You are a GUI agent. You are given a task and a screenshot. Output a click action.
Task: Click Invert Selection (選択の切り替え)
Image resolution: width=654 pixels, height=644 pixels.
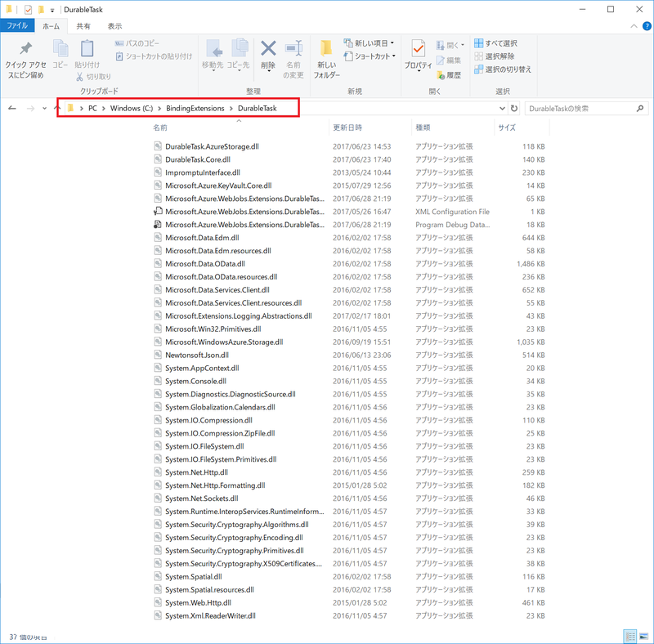point(503,69)
